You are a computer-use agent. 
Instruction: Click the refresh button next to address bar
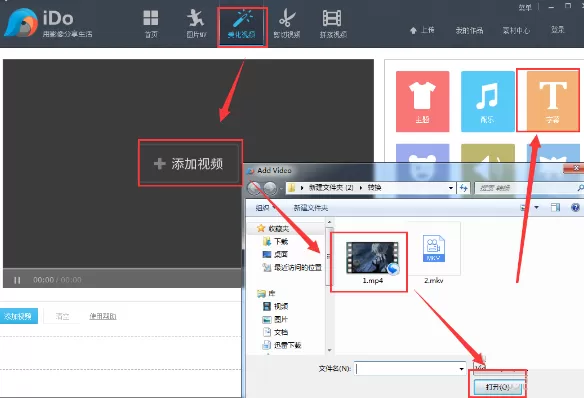pos(464,188)
